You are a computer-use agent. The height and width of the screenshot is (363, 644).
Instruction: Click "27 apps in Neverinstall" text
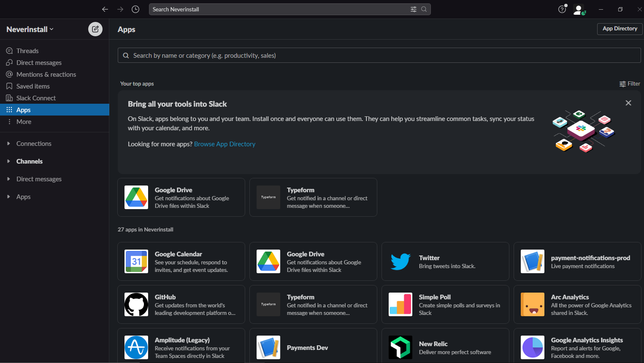[x=146, y=229]
